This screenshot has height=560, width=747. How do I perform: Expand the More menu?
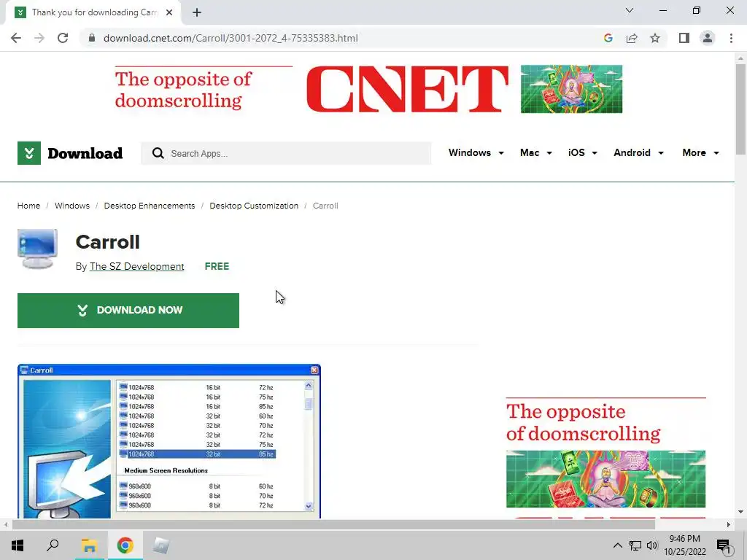point(701,153)
